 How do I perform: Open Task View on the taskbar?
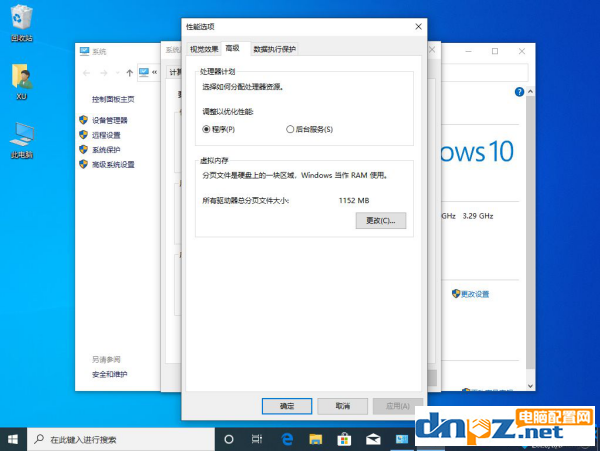[257, 439]
